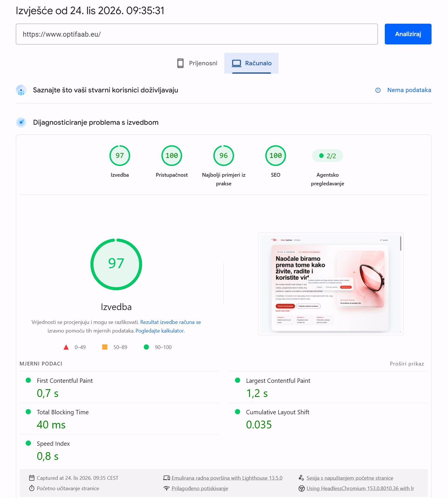Click the Speed Index metric
This screenshot has height=498, width=448.
tap(119, 450)
